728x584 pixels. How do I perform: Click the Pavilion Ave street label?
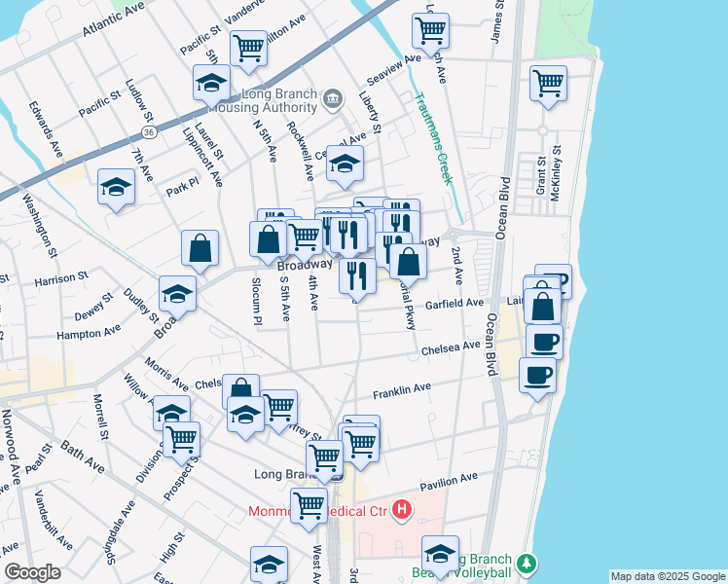coord(449,482)
